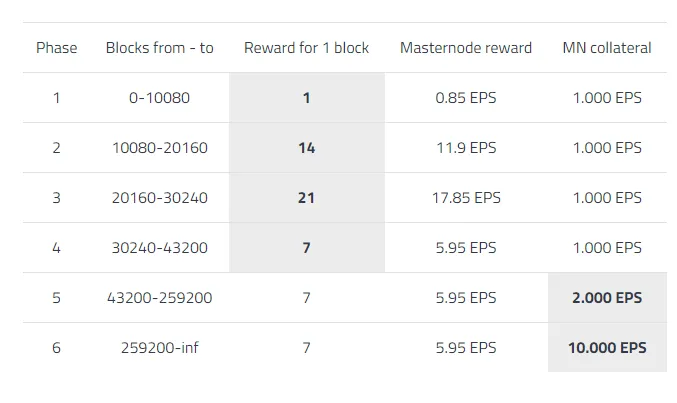Select the 11.9 EPS masternode reward
Viewport: 677px width, 403px height.
point(466,148)
